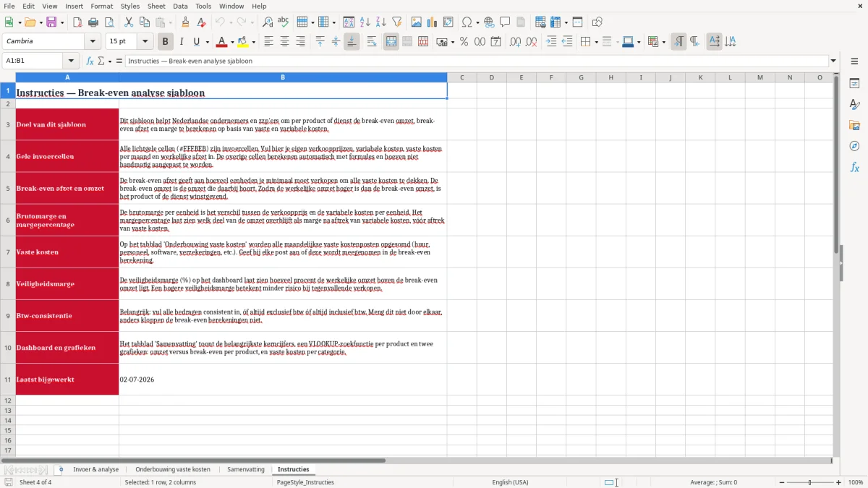Toggle Left-To-Right text direction
Image resolution: width=868 pixels, height=488 pixels.
coord(678,42)
